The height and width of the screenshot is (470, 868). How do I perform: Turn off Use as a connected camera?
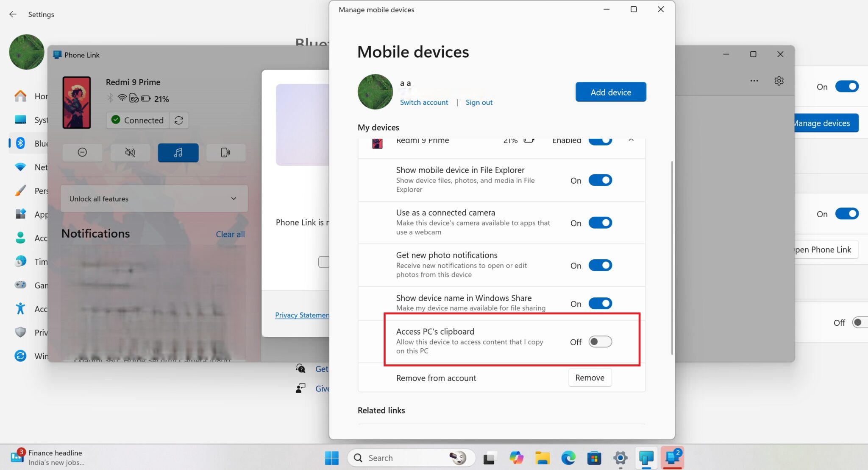point(600,223)
